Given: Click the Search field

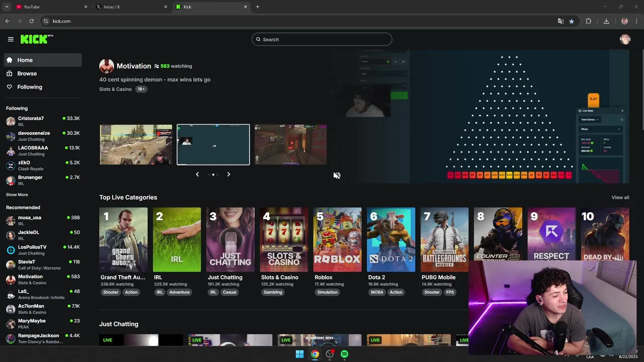Looking at the screenshot, I should 321,39.
